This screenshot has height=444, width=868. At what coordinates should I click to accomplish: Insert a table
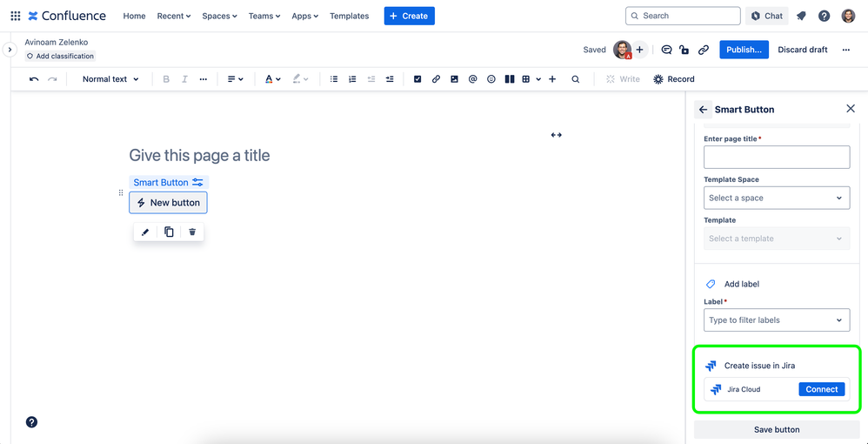(526, 79)
